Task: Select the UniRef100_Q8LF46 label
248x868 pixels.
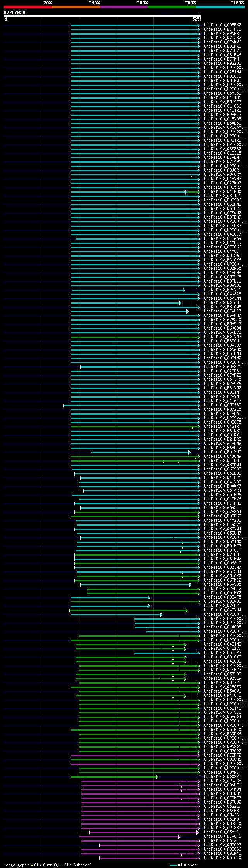Action: [x=222, y=55]
